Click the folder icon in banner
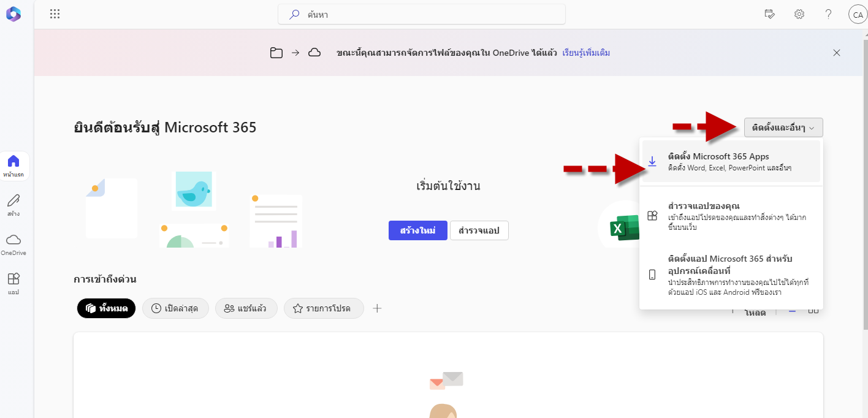 pos(276,53)
